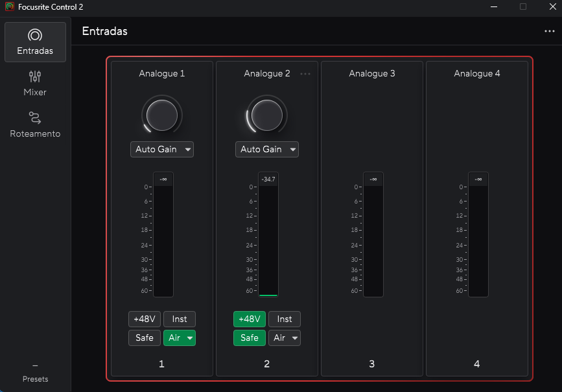The height and width of the screenshot is (392, 562).
Task: Open the Auto Gain dropdown on Analogue 1
Action: 162,150
